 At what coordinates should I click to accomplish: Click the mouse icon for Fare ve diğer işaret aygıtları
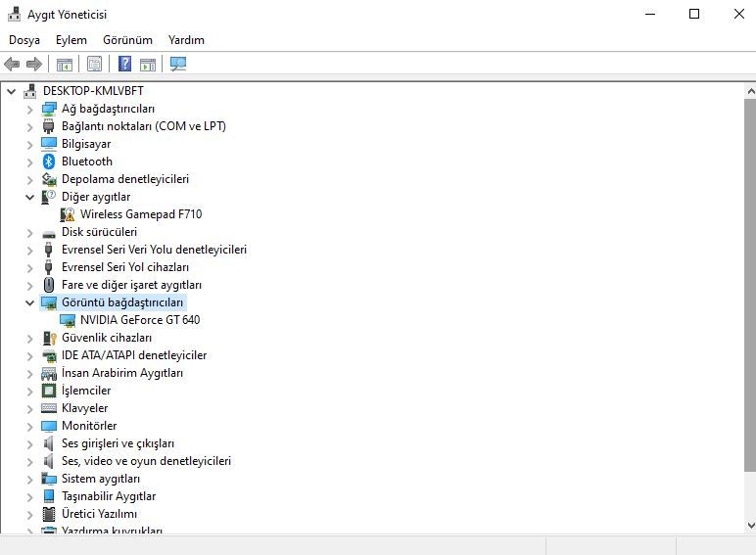pyautogui.click(x=49, y=285)
